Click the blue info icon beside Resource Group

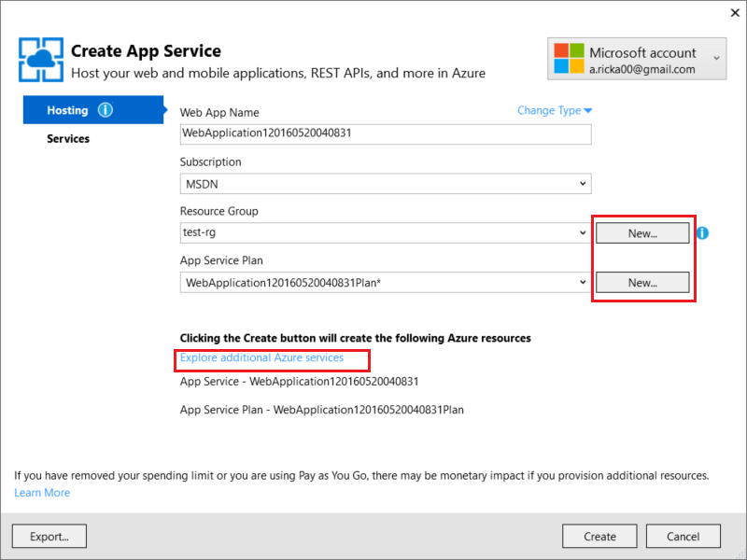702,232
